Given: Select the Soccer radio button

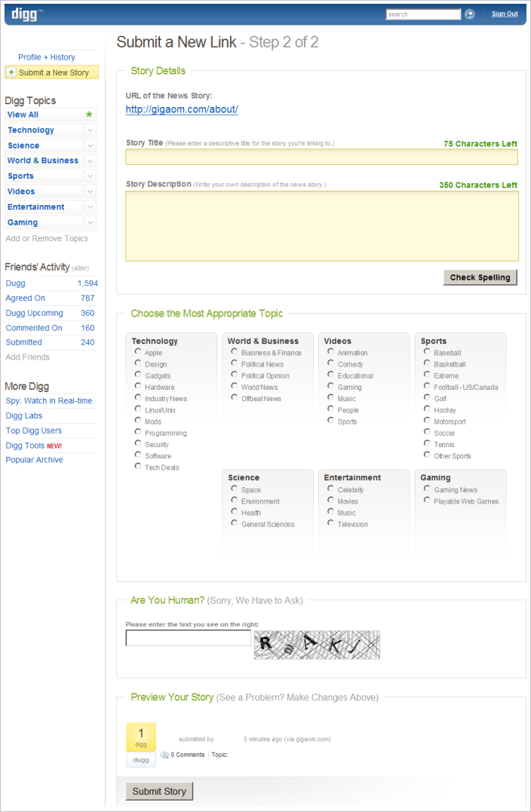Looking at the screenshot, I should [x=427, y=432].
